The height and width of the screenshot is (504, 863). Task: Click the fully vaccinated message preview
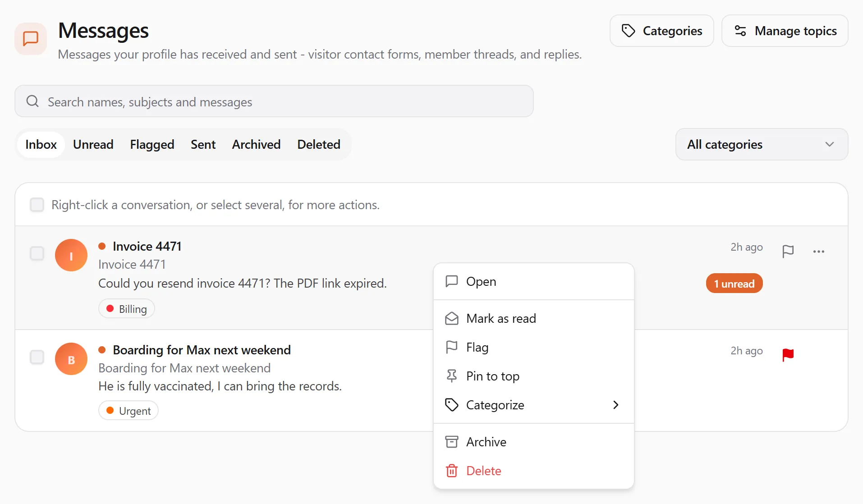(x=220, y=386)
